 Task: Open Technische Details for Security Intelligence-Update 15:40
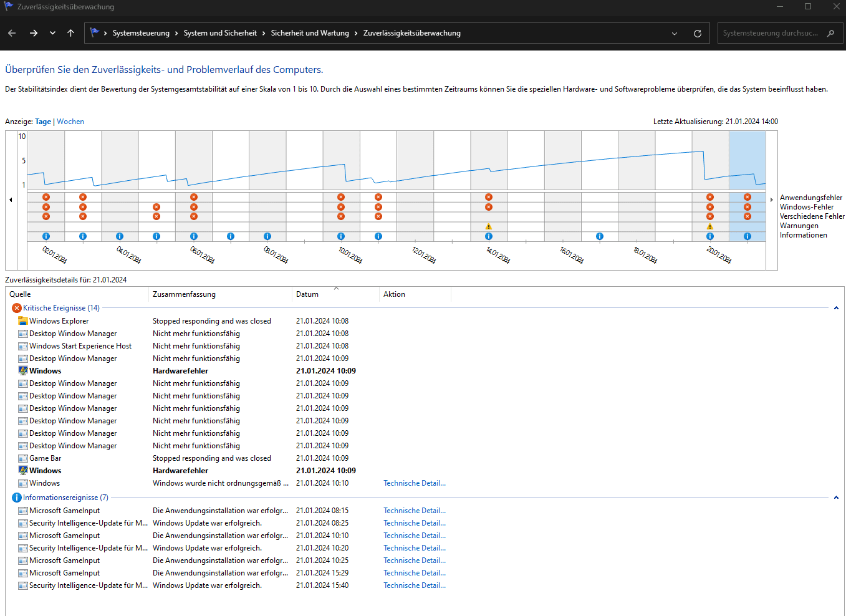click(x=415, y=585)
